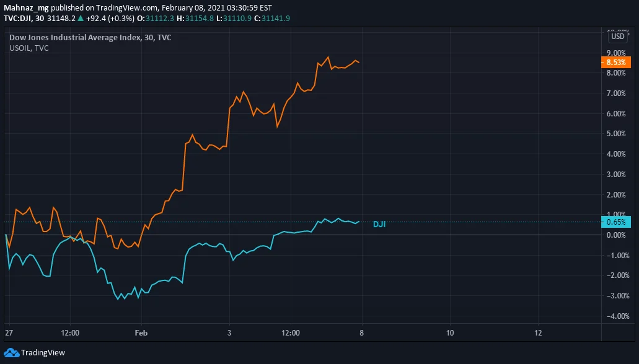Screen dimensions: 639x364
Task: Click the TradingView cloud logo icon
Action: coord(11,353)
